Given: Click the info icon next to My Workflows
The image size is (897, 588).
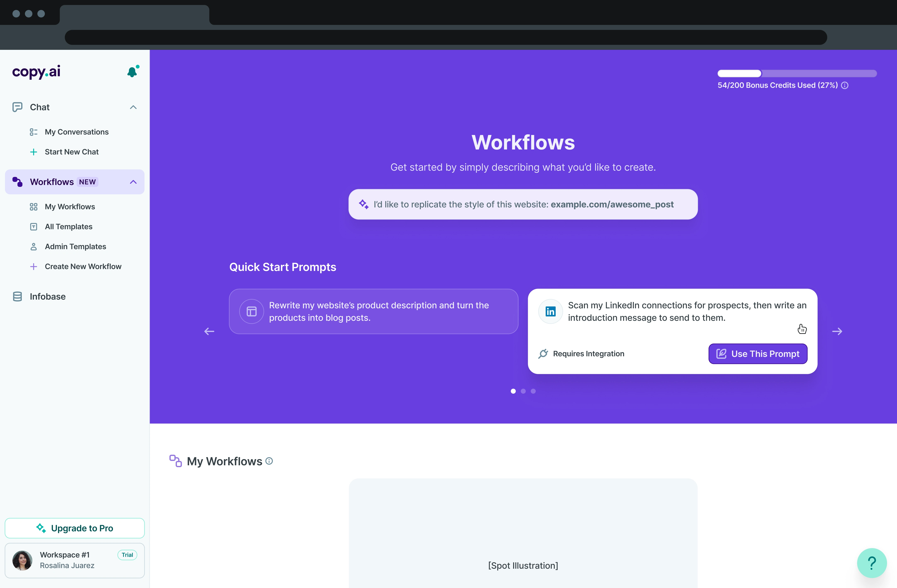Looking at the screenshot, I should [269, 461].
